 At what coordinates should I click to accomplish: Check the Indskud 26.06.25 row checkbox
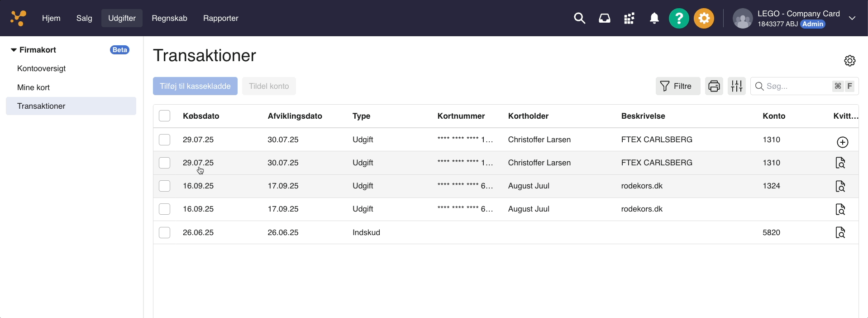pos(165,232)
